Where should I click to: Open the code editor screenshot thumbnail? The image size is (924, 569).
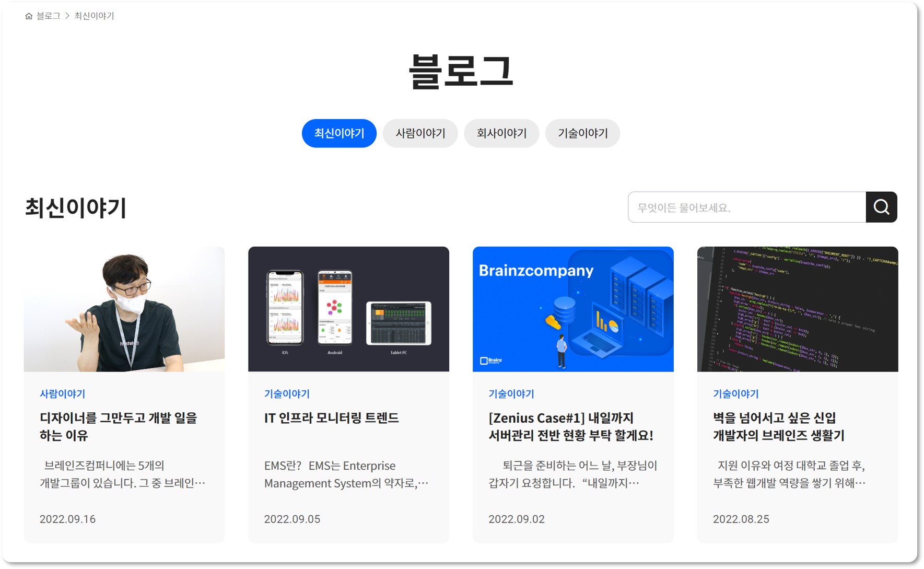tap(798, 309)
